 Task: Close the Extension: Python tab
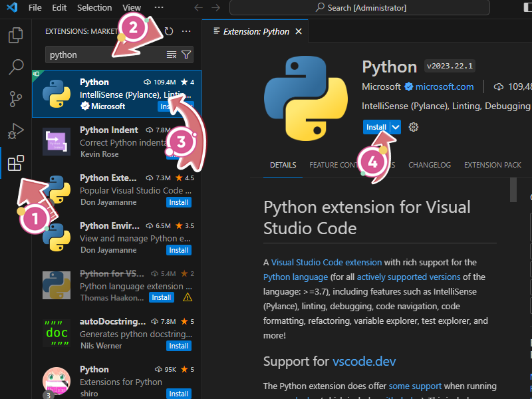(298, 31)
